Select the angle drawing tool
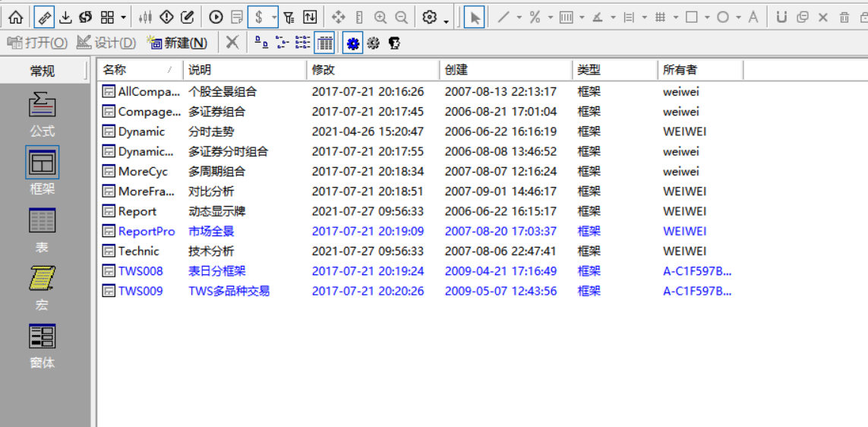 coord(598,17)
